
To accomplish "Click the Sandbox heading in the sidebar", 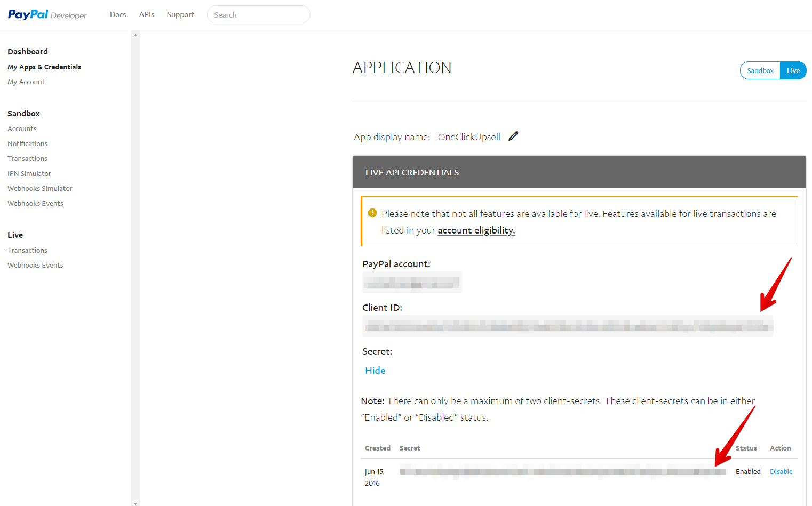I will tap(23, 114).
